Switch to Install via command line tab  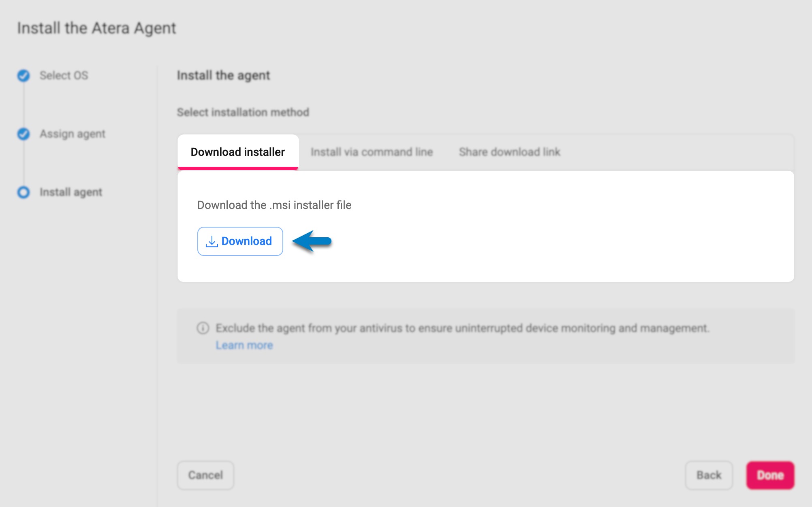click(372, 152)
